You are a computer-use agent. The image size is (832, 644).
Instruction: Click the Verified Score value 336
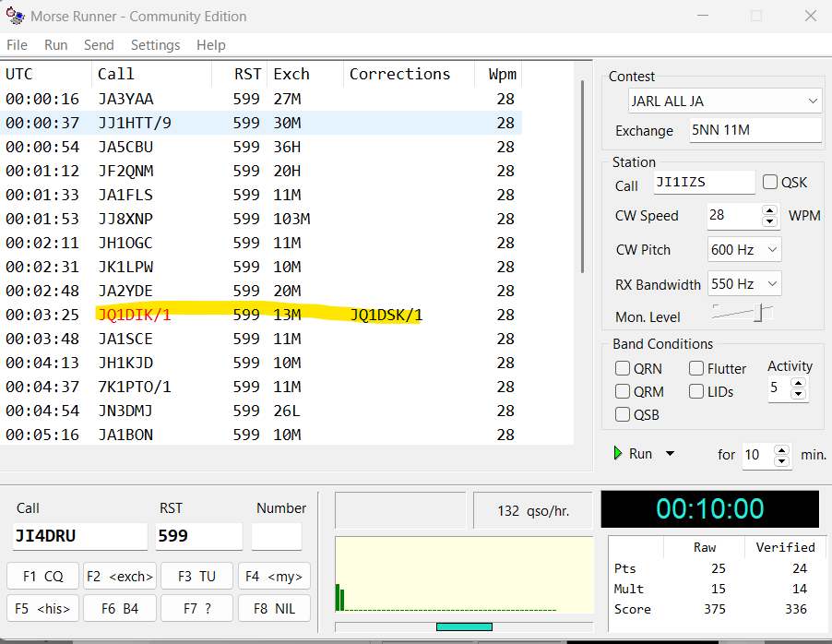coord(796,609)
